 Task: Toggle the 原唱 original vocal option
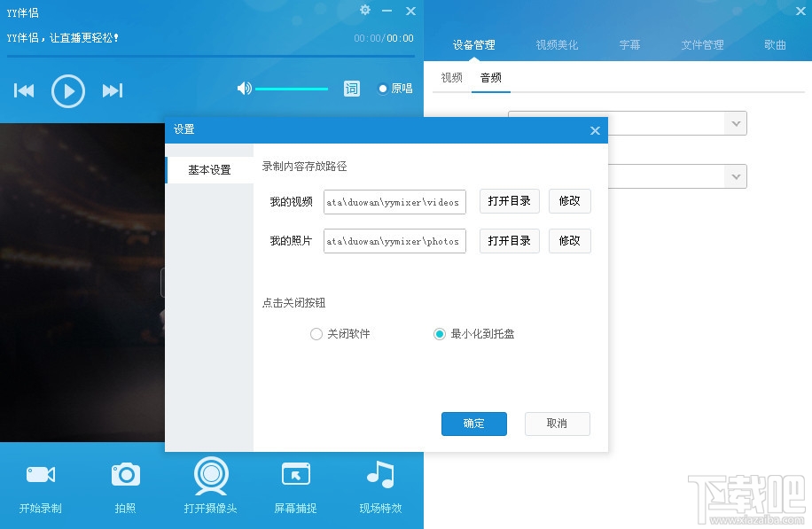coord(396,89)
